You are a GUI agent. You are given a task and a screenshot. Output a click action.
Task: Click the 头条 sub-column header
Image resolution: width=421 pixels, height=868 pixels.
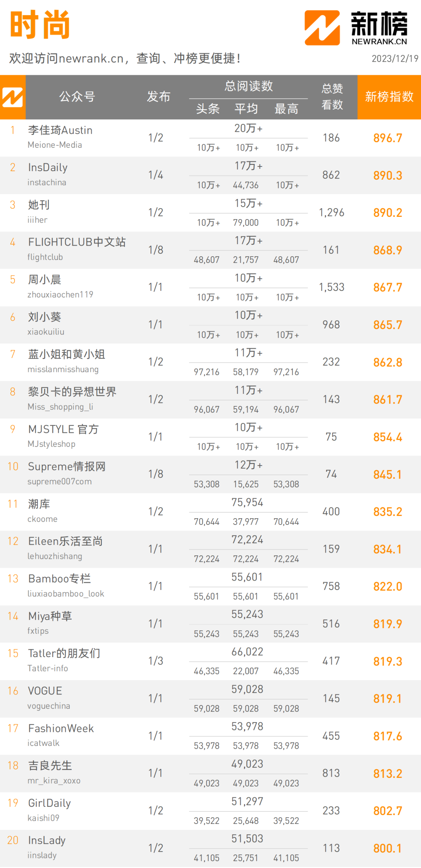tap(208, 109)
